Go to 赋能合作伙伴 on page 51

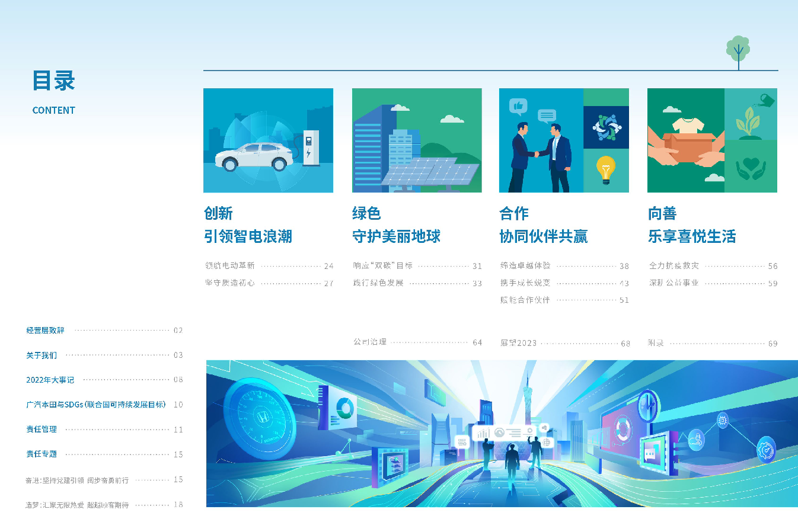[x=525, y=300]
